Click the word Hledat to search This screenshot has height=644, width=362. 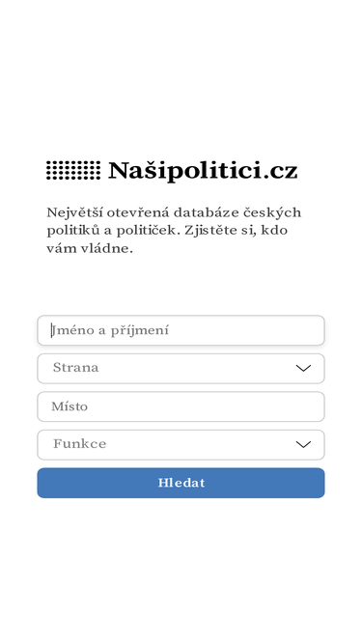pyautogui.click(x=181, y=483)
